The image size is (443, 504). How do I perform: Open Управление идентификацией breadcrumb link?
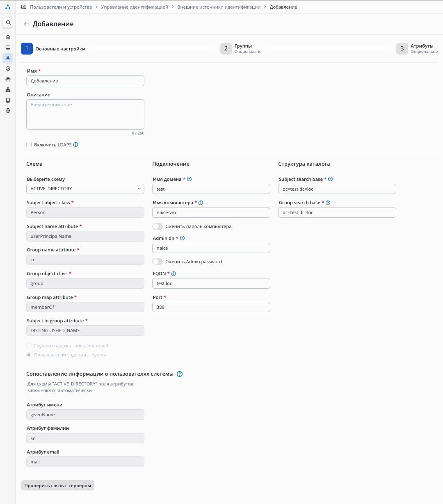[135, 7]
